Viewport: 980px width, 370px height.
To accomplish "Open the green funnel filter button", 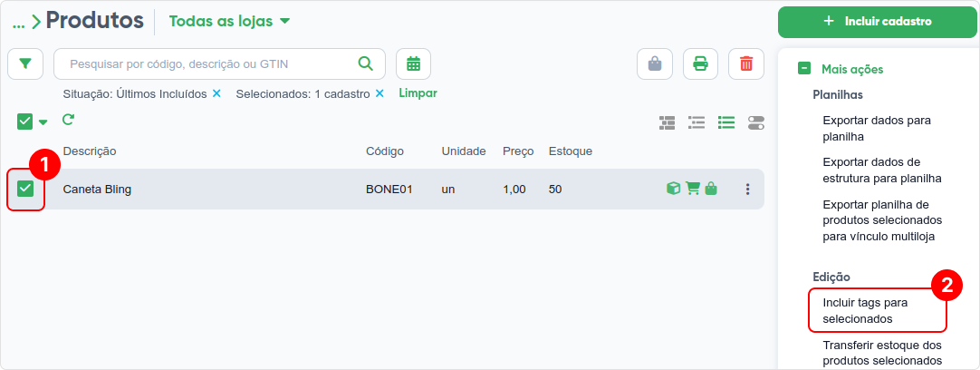I will click(25, 63).
